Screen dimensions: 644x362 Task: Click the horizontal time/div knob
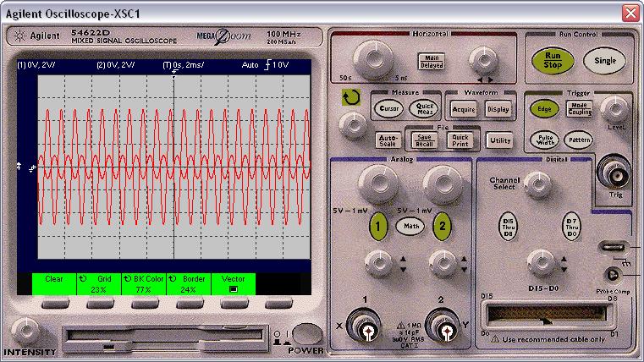[373, 60]
